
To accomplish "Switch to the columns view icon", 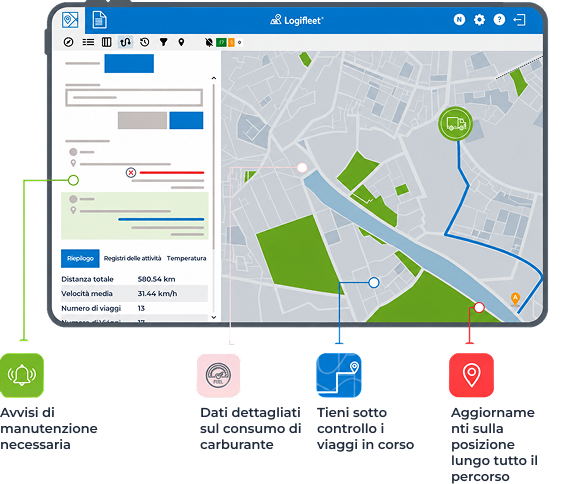I will click(106, 42).
